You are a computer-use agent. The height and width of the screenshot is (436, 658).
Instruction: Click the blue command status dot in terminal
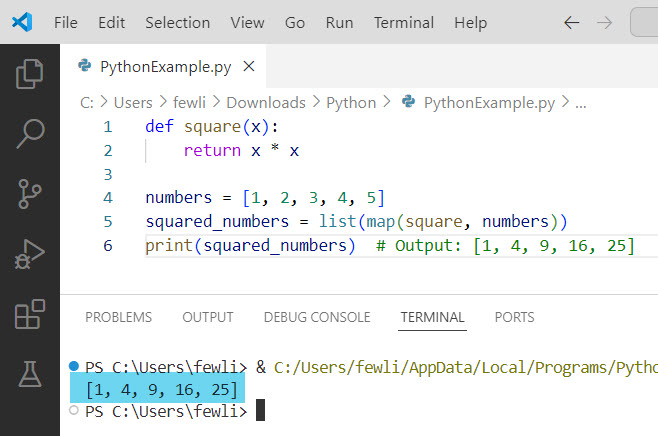pos(74,366)
